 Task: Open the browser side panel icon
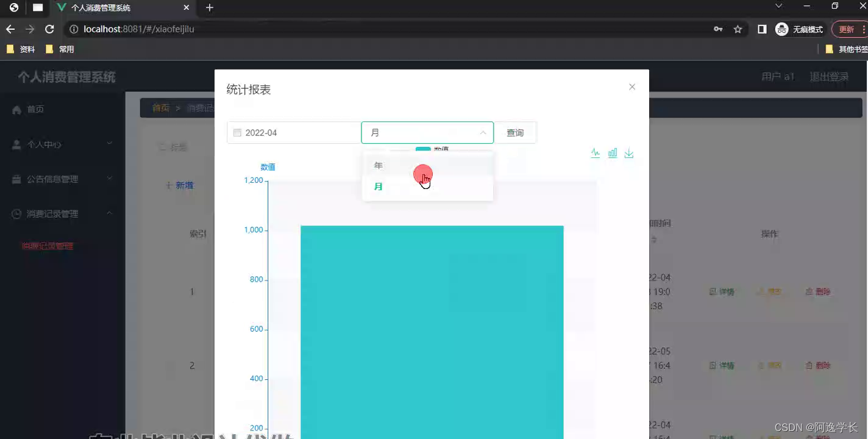762,29
